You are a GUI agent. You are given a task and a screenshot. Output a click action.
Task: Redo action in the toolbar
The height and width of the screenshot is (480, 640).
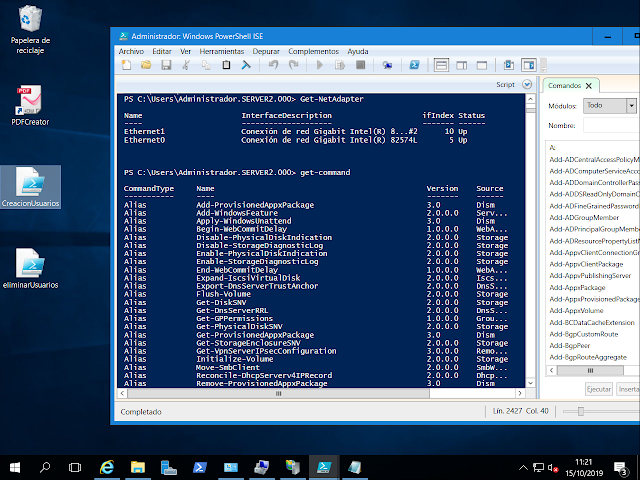point(293,65)
